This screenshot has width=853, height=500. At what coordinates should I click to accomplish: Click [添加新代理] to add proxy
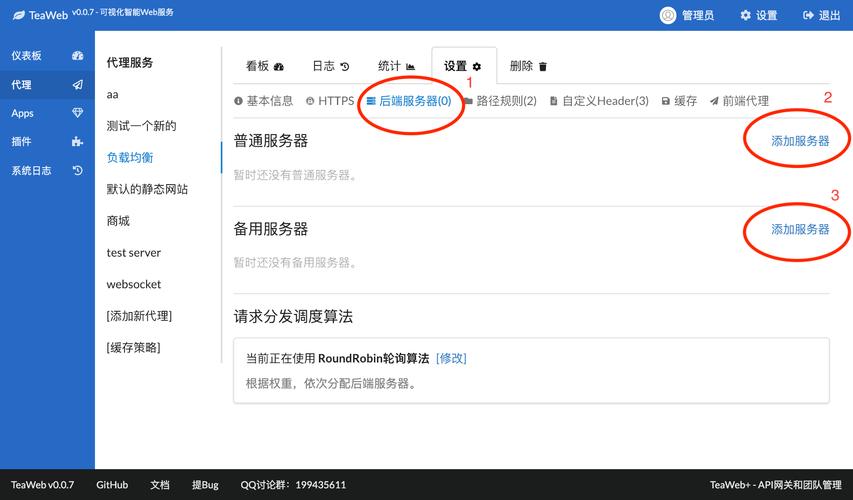[x=139, y=316]
